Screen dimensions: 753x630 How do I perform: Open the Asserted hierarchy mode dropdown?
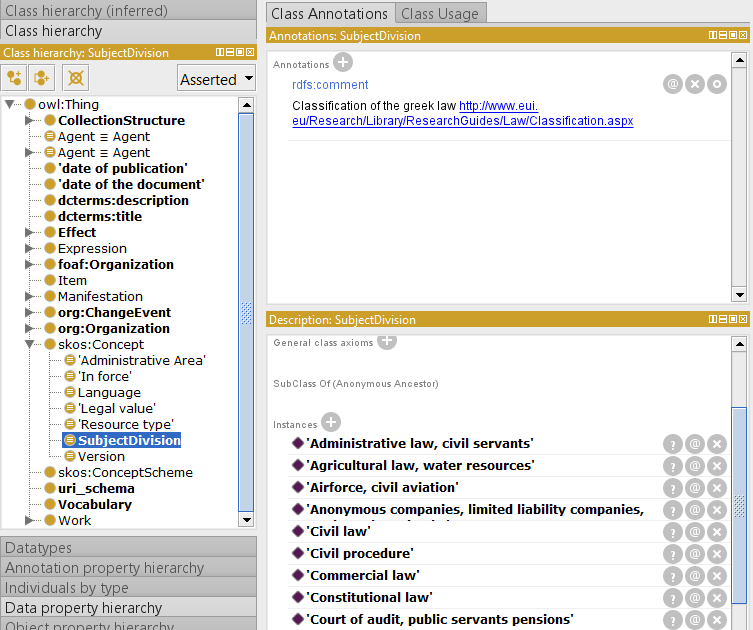pos(216,78)
